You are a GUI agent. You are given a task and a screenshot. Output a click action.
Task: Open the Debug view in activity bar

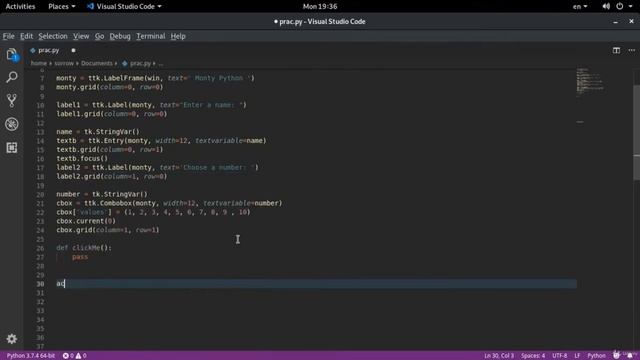pyautogui.click(x=11, y=124)
